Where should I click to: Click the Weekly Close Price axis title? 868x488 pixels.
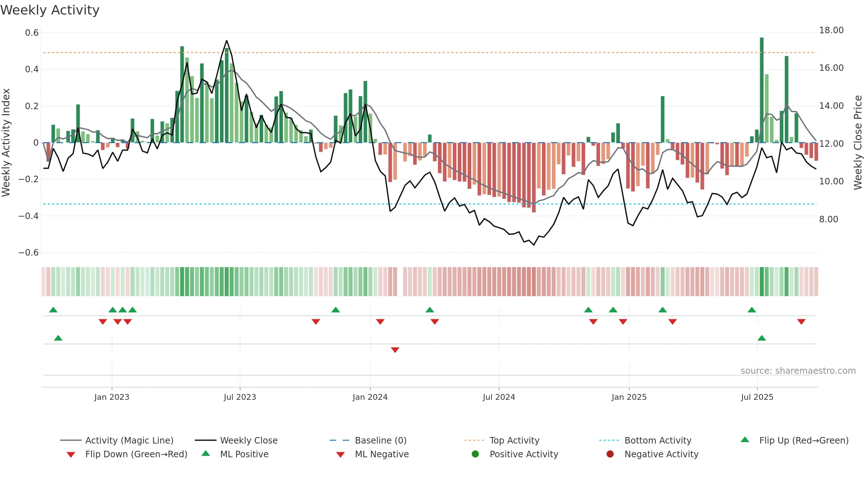[858, 142]
